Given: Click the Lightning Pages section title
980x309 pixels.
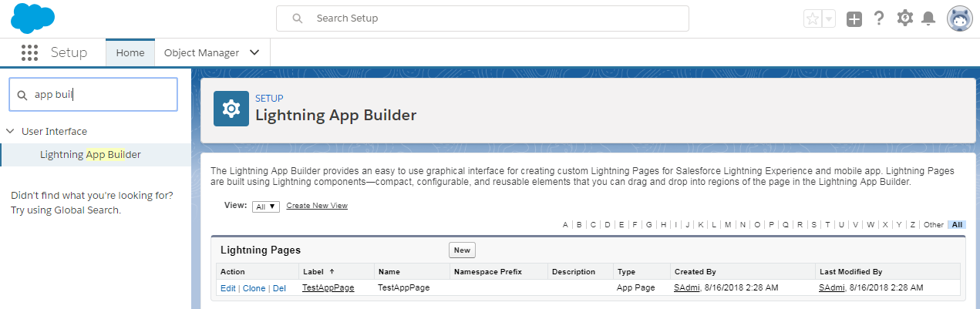Looking at the screenshot, I should [x=261, y=250].
